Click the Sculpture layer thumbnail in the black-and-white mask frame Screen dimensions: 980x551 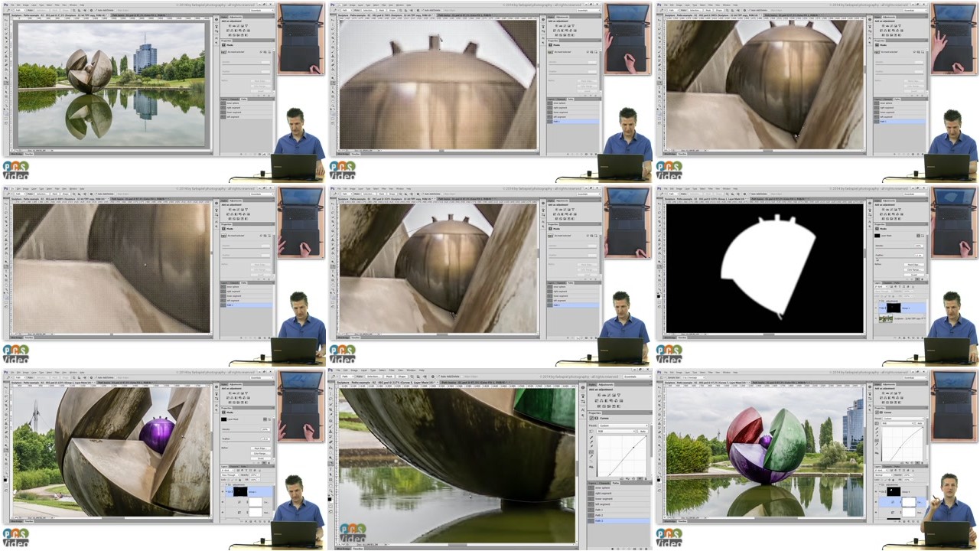point(886,318)
